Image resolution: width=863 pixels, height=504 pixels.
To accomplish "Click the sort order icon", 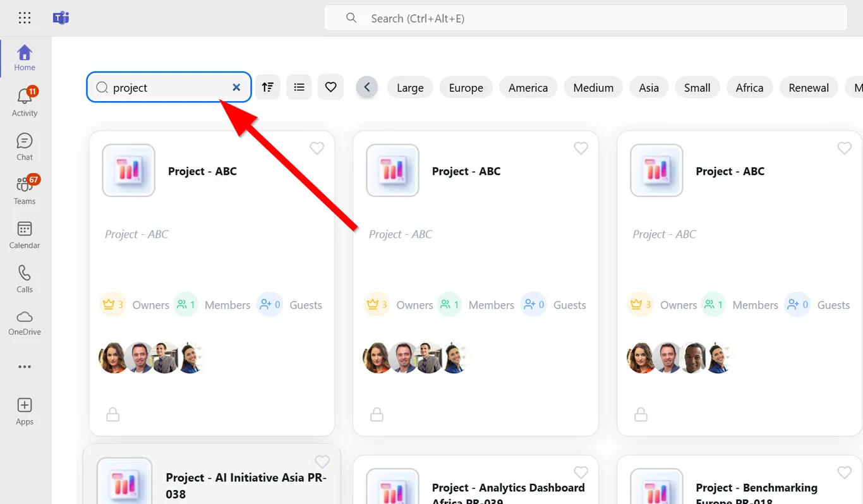I will click(x=268, y=87).
